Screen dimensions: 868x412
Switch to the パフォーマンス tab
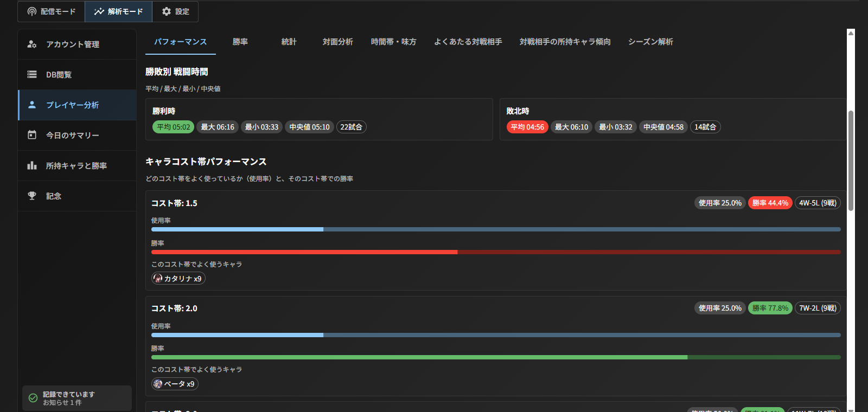pos(181,42)
